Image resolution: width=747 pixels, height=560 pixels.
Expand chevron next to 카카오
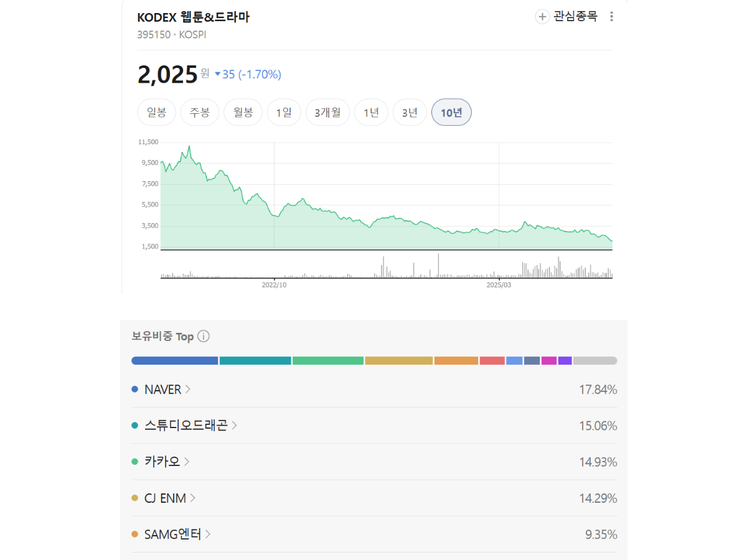pos(187,462)
